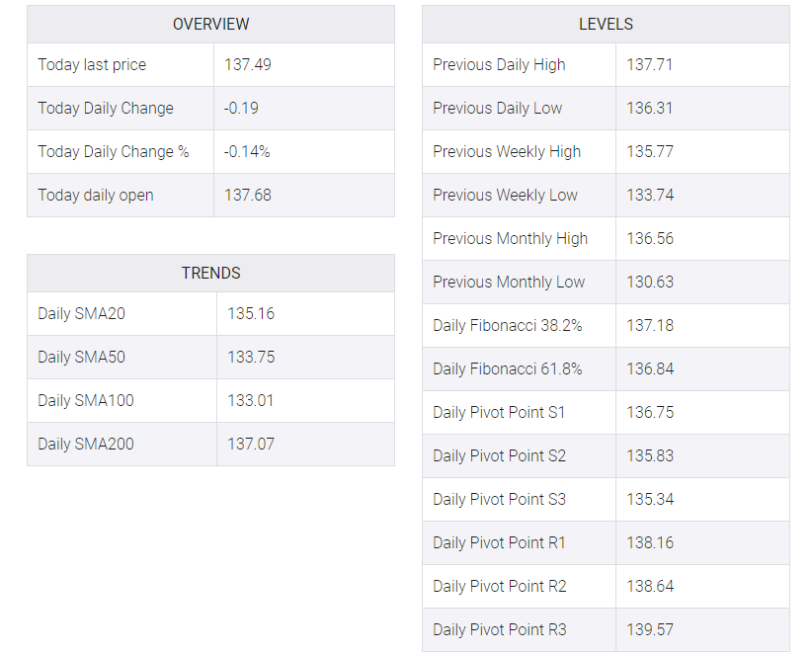Click the Today Daily Change row label

coord(106,109)
